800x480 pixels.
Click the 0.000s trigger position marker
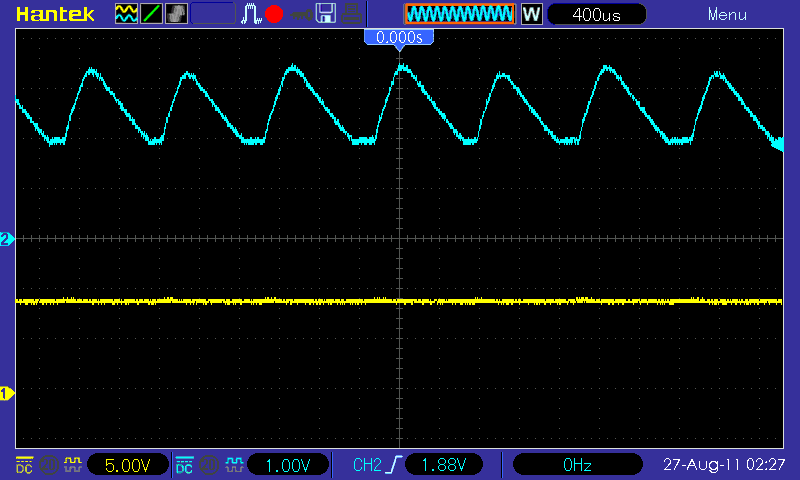399,37
